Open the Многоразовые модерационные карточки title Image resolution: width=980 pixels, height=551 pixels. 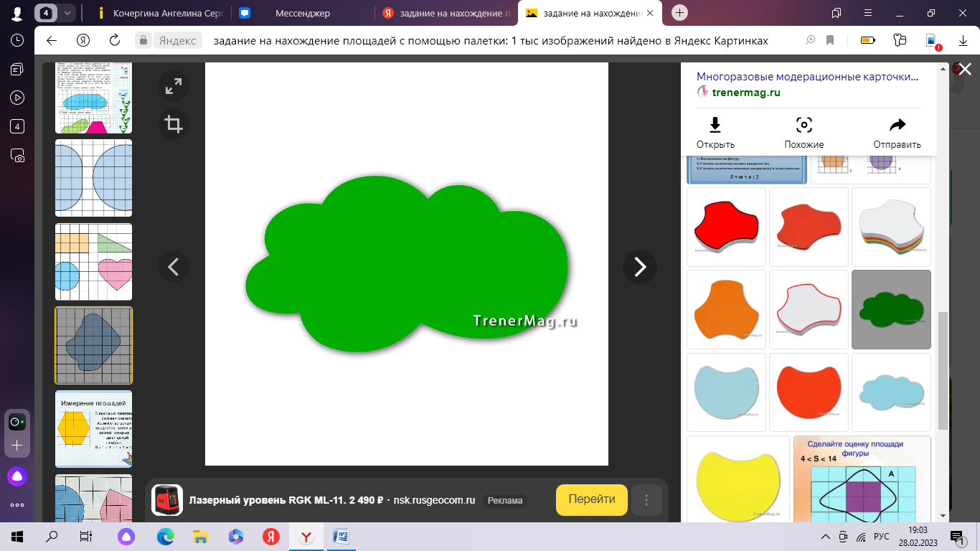807,77
